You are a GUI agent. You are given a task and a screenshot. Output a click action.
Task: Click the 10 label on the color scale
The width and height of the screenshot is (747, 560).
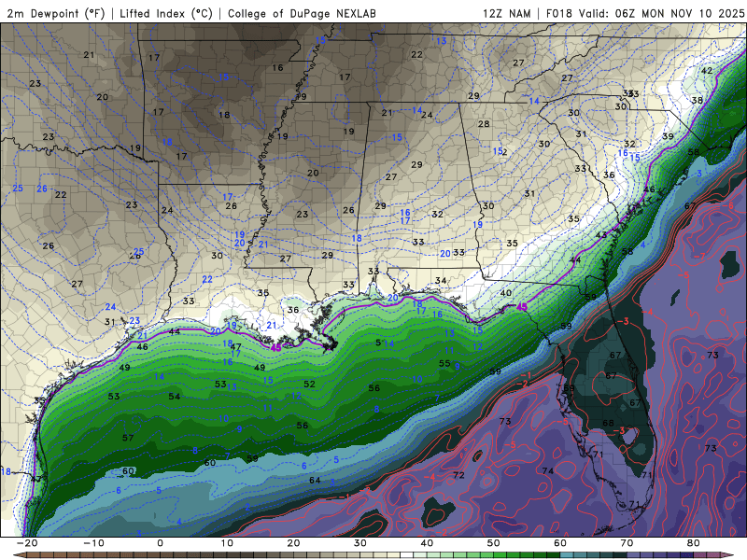(x=227, y=543)
